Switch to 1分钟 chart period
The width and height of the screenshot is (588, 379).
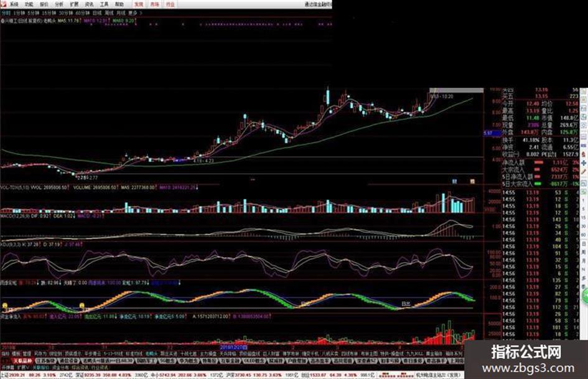click(19, 13)
